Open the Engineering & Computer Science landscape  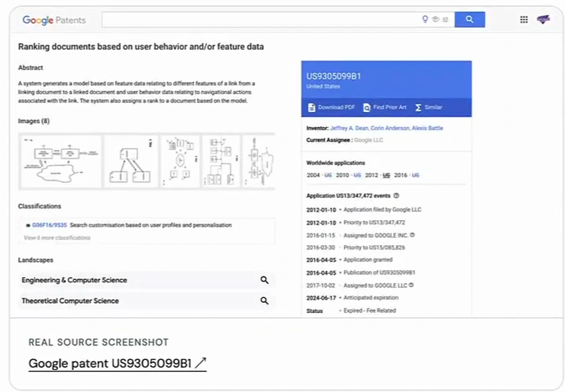coord(146,280)
